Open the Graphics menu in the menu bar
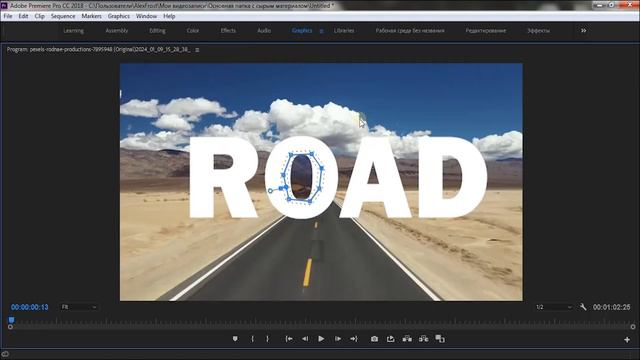 [x=119, y=16]
